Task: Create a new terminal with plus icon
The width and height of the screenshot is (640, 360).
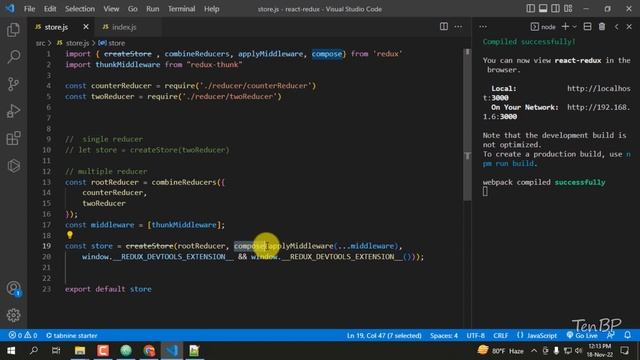Action: point(565,27)
